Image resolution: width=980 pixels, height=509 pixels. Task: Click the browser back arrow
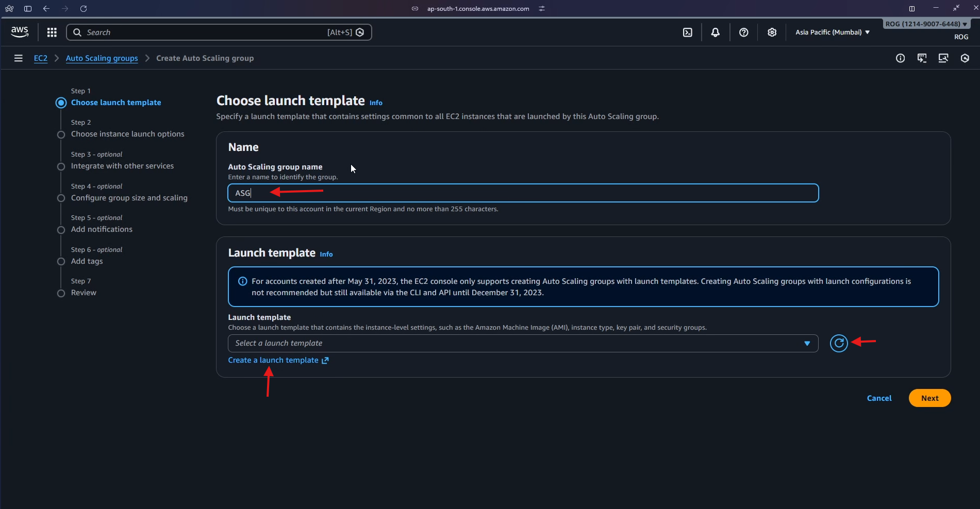pyautogui.click(x=46, y=8)
